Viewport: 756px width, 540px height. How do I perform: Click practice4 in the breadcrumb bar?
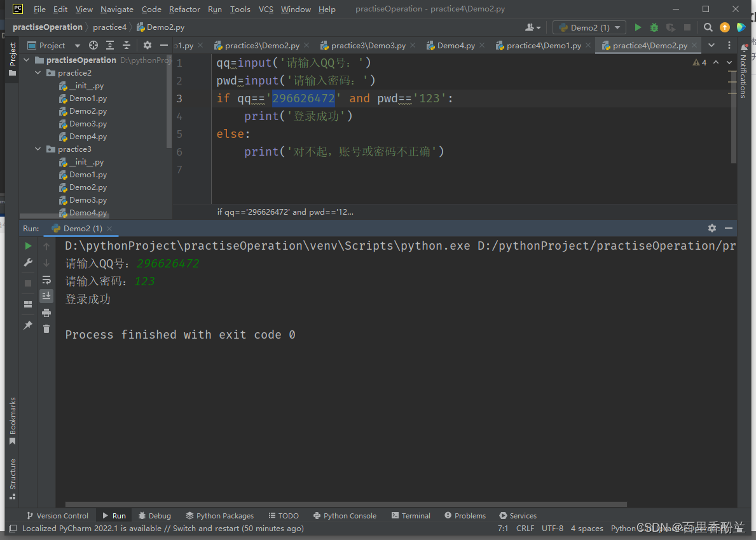[x=109, y=27]
